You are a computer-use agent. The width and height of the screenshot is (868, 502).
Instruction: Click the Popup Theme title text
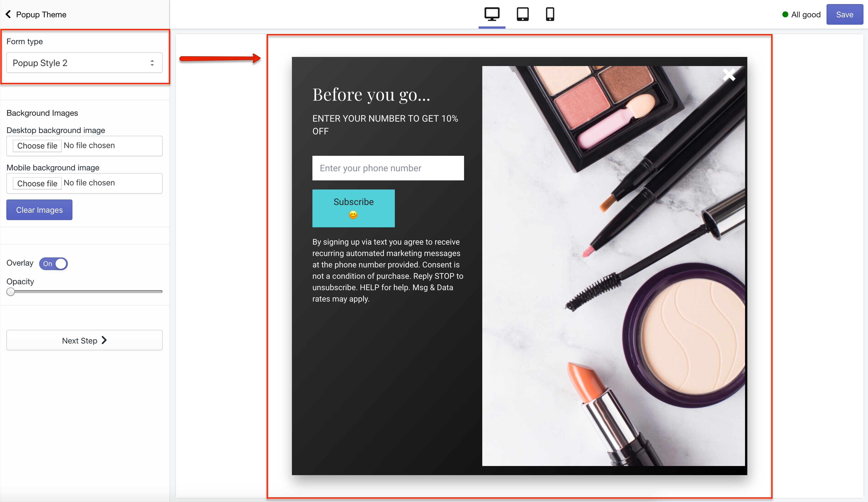pyautogui.click(x=41, y=15)
